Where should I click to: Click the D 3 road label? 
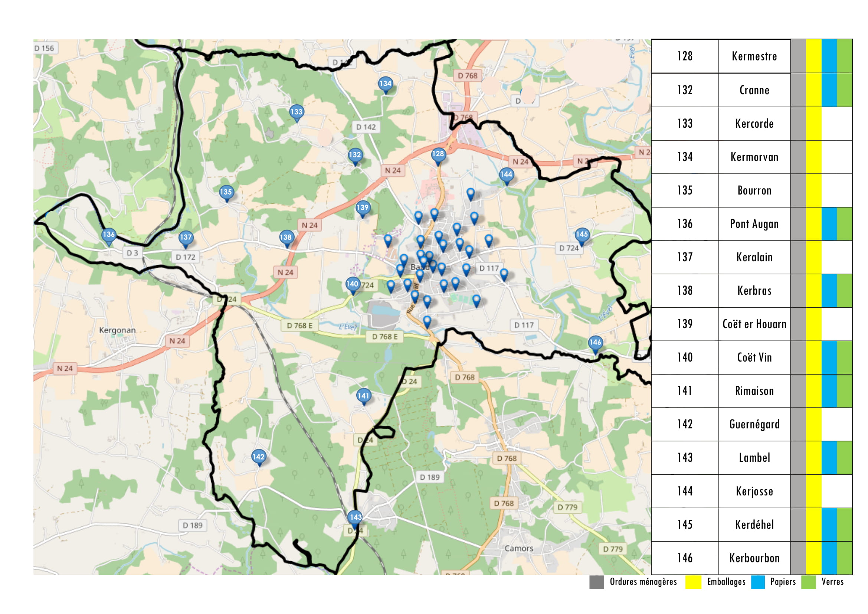132,253
